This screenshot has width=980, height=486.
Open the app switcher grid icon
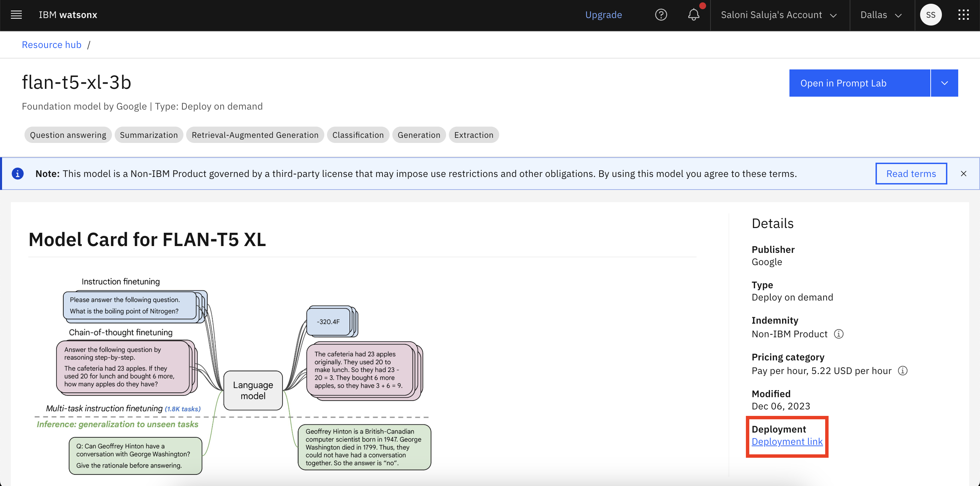pos(963,15)
